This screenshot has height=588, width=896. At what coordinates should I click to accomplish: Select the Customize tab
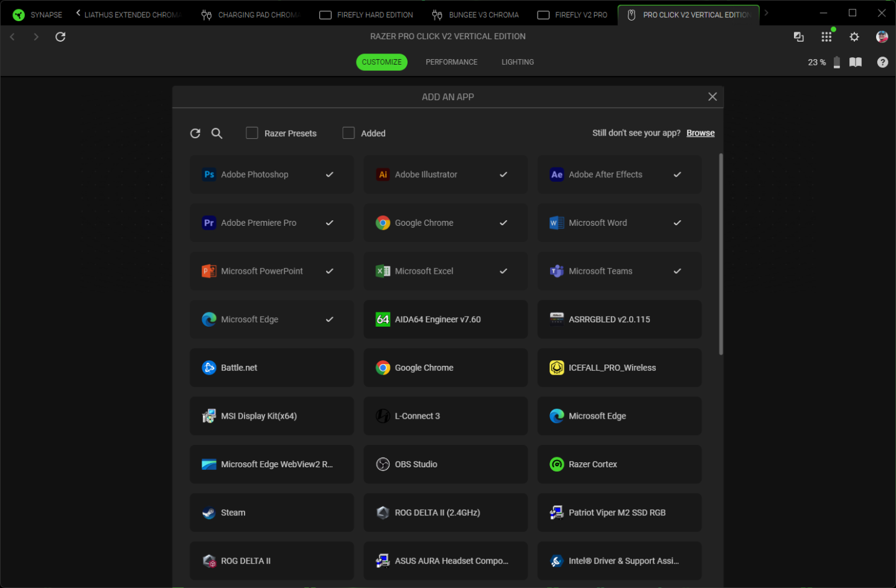coord(382,62)
